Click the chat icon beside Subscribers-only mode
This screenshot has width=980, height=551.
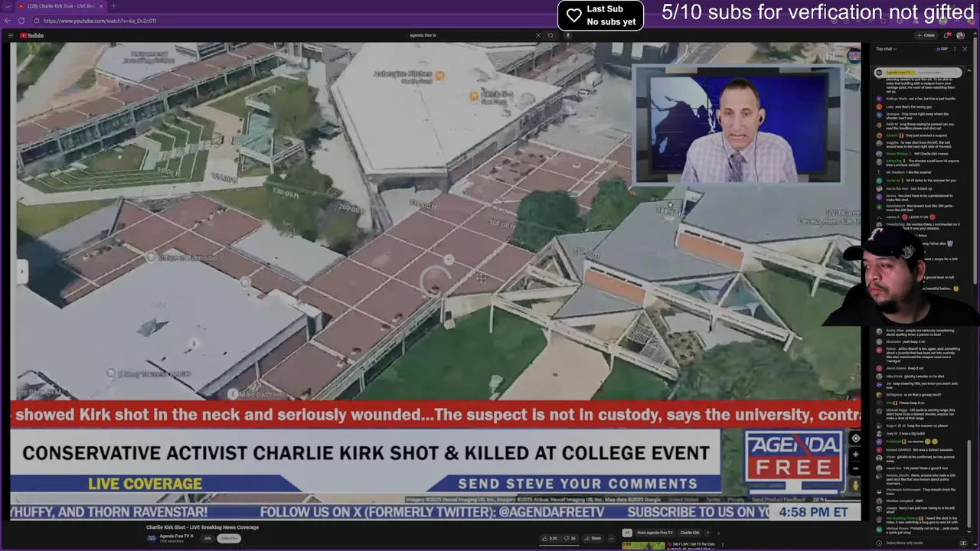(x=963, y=543)
